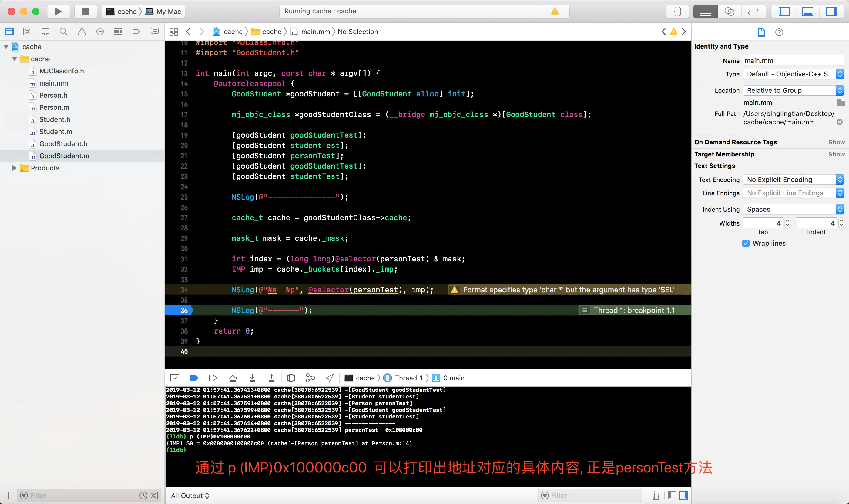Select Person.m in the file navigator
Image resolution: width=849 pixels, height=504 pixels.
(54, 107)
